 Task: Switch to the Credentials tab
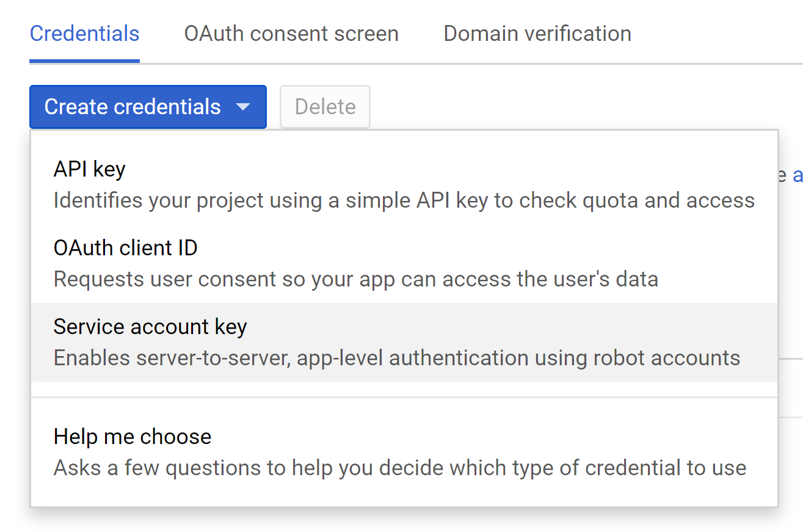tap(84, 34)
